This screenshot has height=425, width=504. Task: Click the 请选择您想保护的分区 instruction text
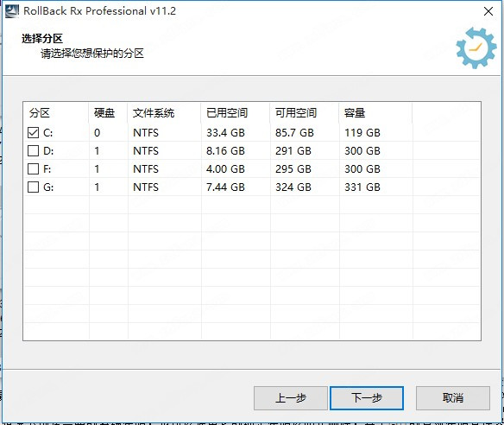click(92, 54)
